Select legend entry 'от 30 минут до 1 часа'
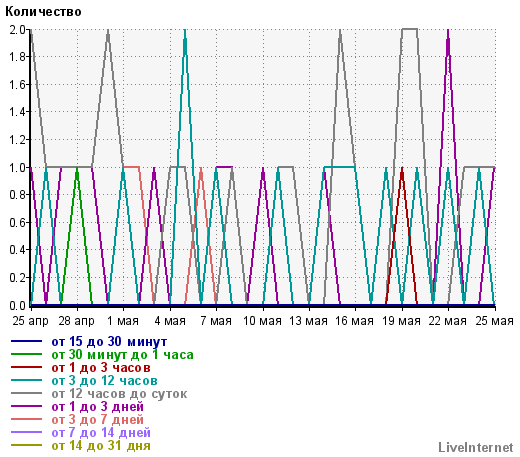Screen dimensions: 520x457 pos(122,355)
